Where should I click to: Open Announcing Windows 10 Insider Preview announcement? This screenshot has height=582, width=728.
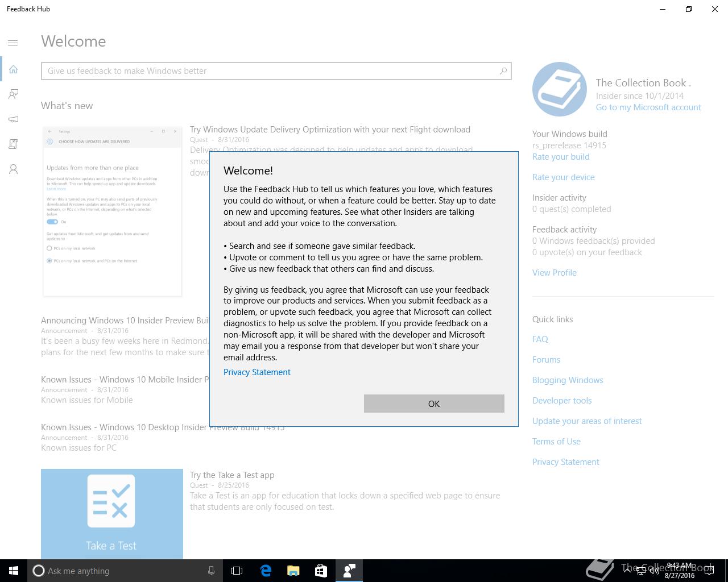click(126, 321)
